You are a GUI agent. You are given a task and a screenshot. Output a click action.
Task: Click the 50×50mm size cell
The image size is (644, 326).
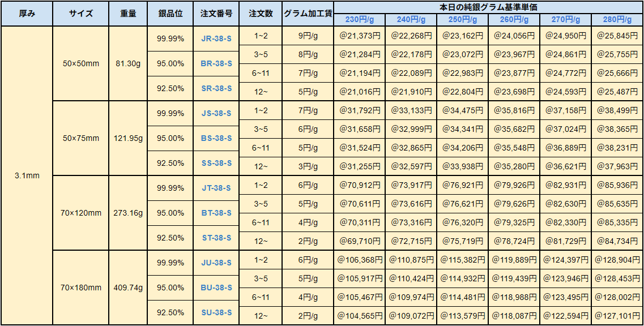[79, 63]
